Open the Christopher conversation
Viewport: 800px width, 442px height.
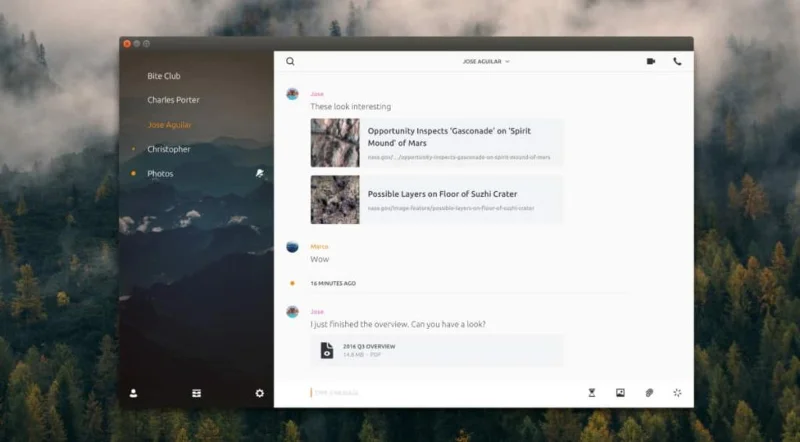(x=169, y=149)
